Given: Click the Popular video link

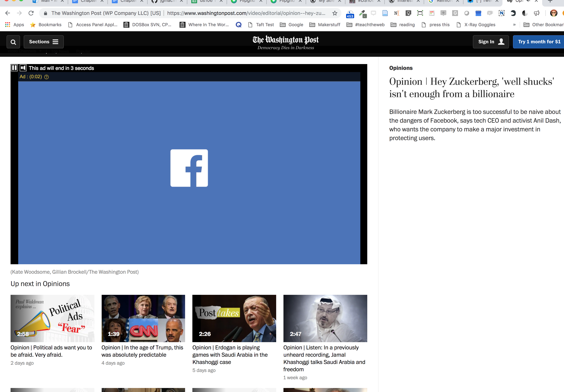Looking at the screenshot, I should [x=83, y=51].
